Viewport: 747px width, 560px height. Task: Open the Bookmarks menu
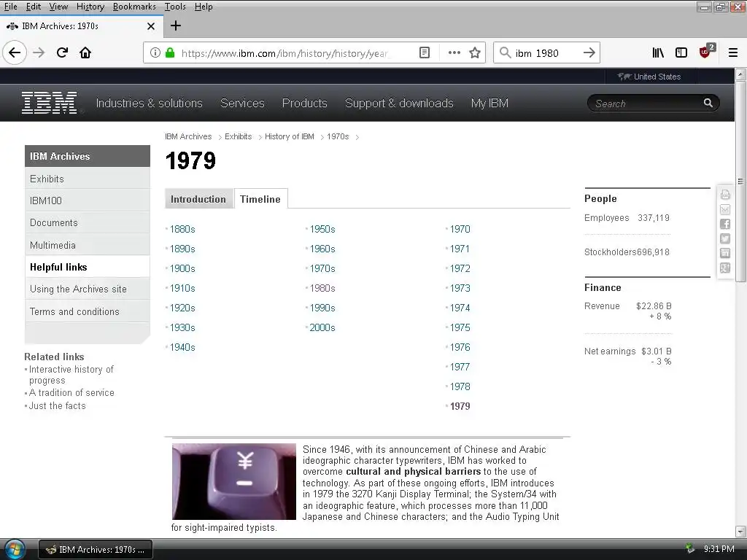point(134,7)
